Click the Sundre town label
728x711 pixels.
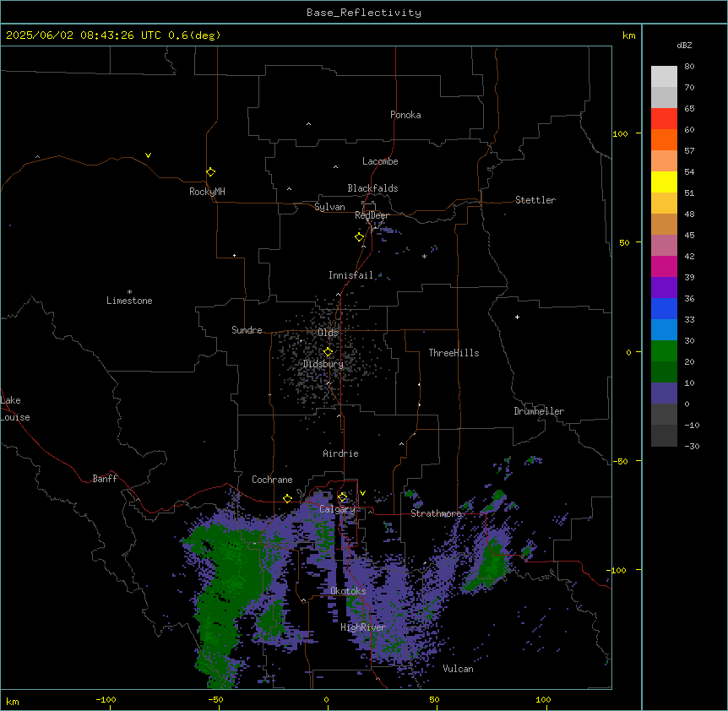(x=247, y=330)
